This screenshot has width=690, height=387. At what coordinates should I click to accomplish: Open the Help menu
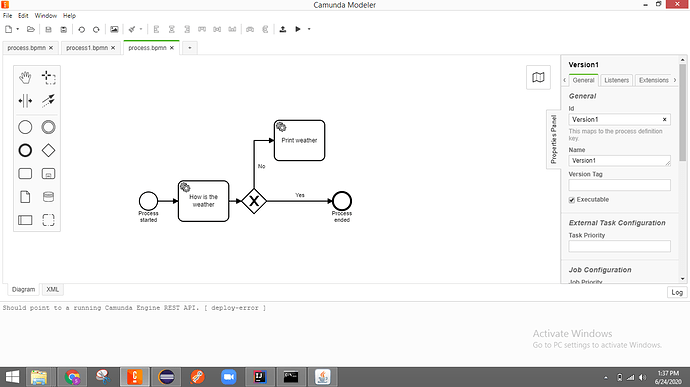69,15
